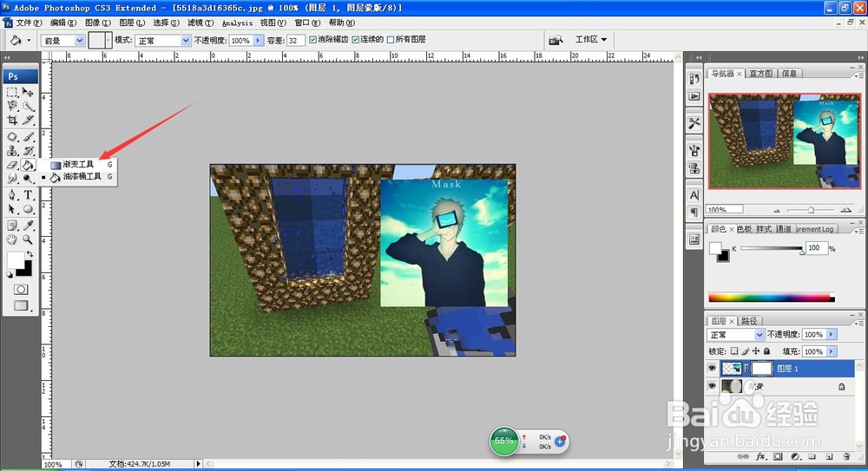Hide 图层 1 using its eye icon
This screenshot has width=868, height=471.
coord(712,368)
